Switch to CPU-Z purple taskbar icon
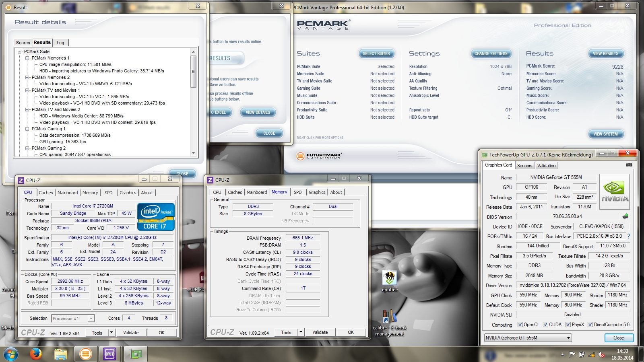The height and width of the screenshot is (362, 644). click(109, 354)
